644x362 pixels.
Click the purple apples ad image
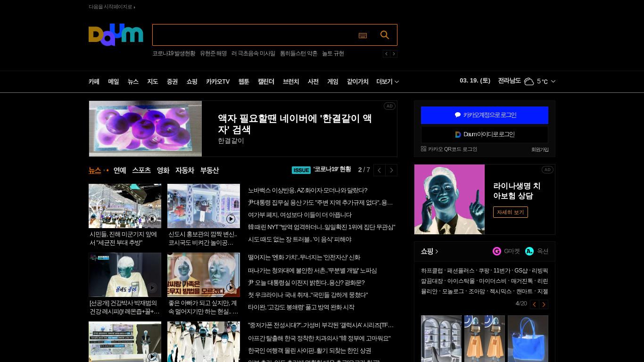click(x=145, y=129)
